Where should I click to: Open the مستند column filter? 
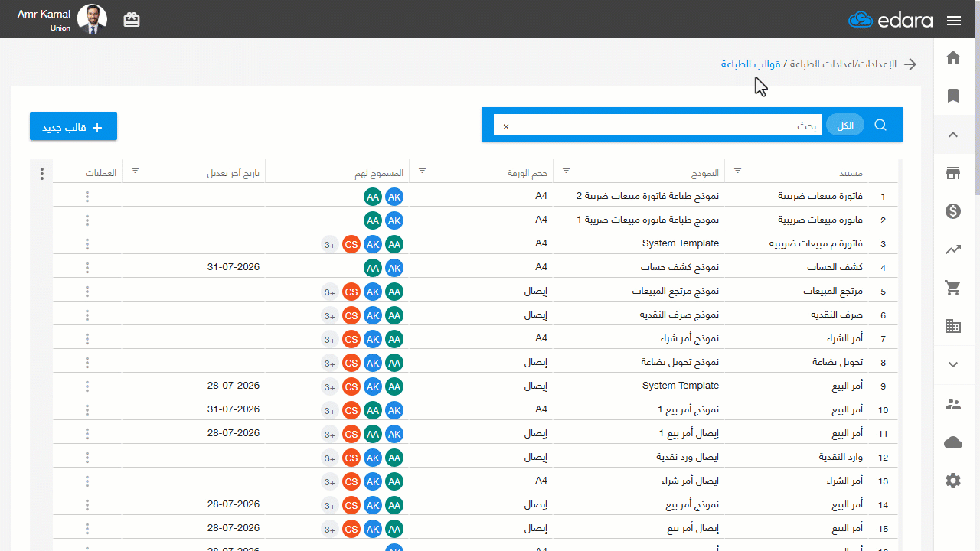pos(738,171)
